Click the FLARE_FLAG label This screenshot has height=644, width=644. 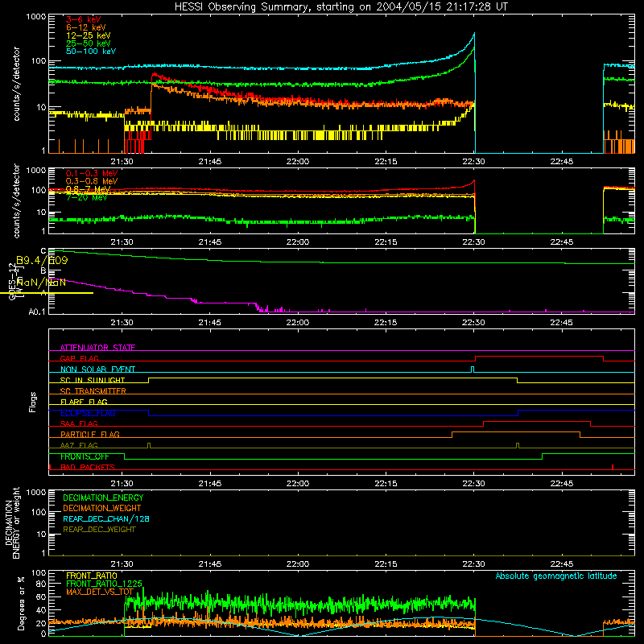coord(84,402)
